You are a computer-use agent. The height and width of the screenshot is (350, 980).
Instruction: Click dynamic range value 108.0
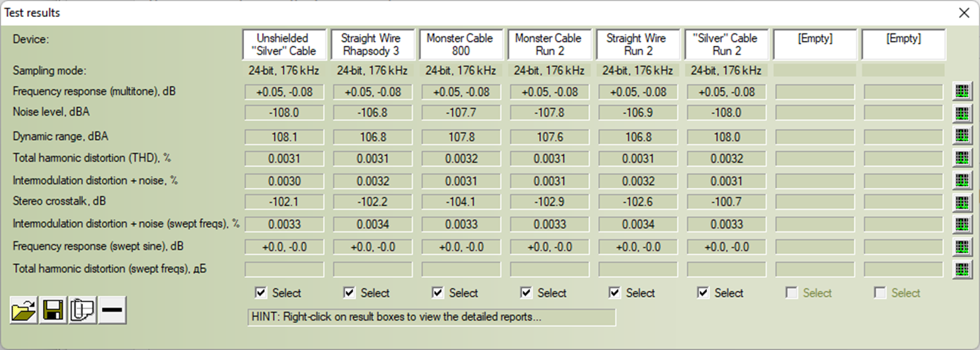(x=727, y=137)
